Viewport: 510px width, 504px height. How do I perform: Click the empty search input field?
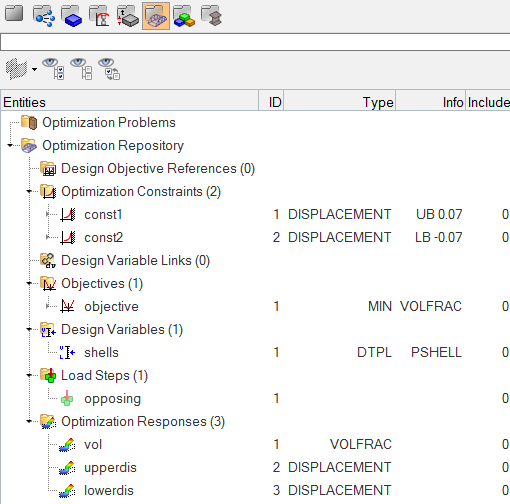[x=255, y=42]
